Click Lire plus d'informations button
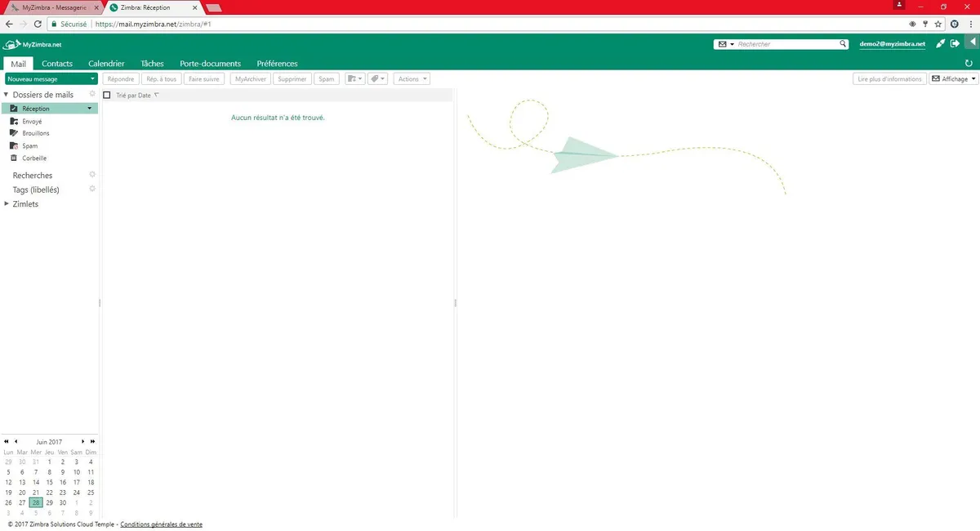This screenshot has height=531, width=980. point(889,79)
